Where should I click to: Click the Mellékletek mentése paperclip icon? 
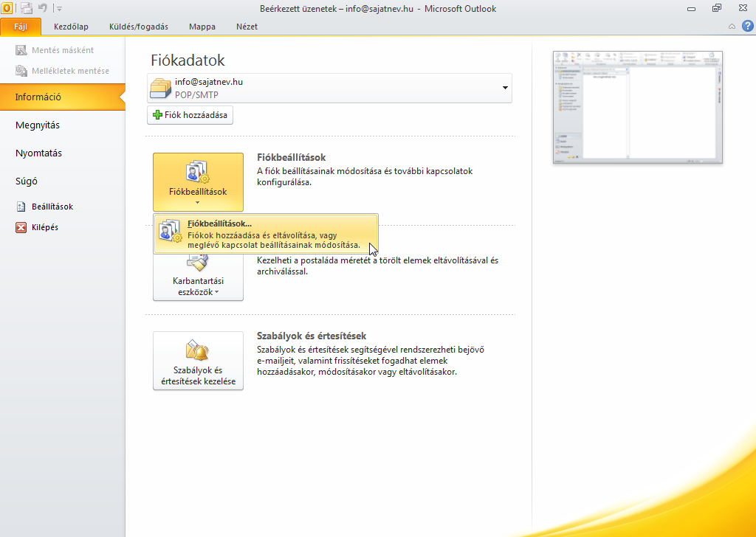[21, 71]
